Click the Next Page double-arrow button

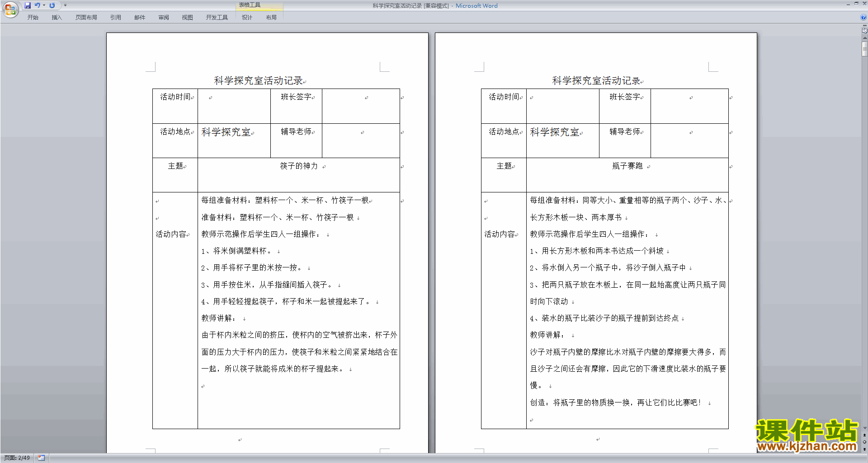pos(864,449)
